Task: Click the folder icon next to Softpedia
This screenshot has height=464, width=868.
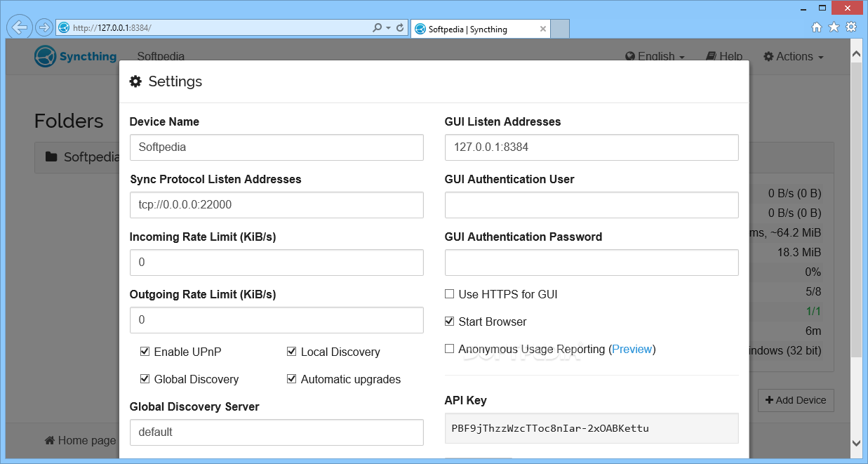Action: (x=51, y=157)
